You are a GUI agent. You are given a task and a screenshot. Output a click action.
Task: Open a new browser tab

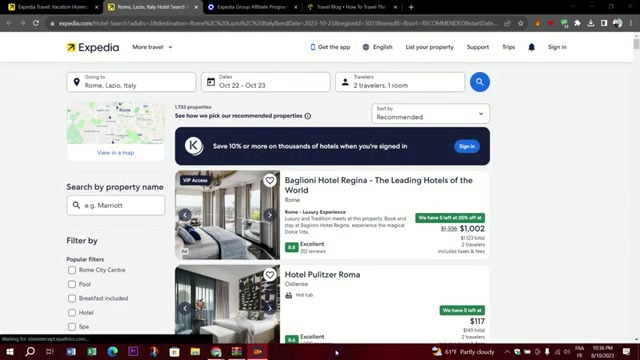point(411,7)
